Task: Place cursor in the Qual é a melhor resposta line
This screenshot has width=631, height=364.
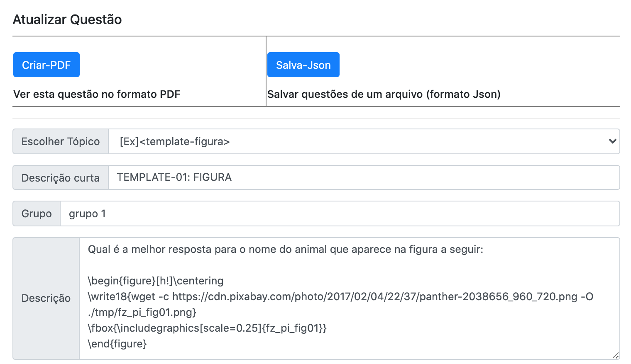Action: 285,249
